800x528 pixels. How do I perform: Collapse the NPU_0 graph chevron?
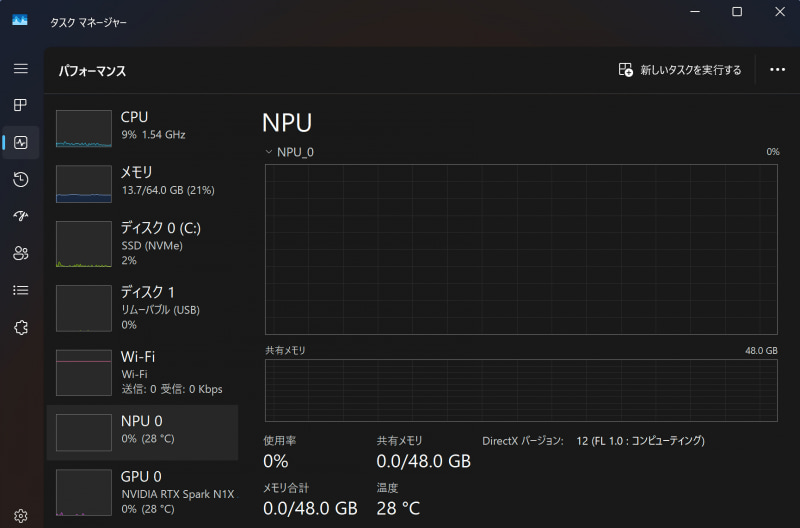point(269,152)
